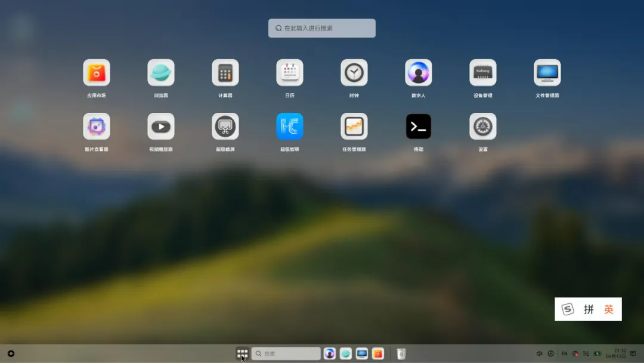Open 设置 settings from the app grid
This screenshot has width=644, height=363.
(483, 127)
